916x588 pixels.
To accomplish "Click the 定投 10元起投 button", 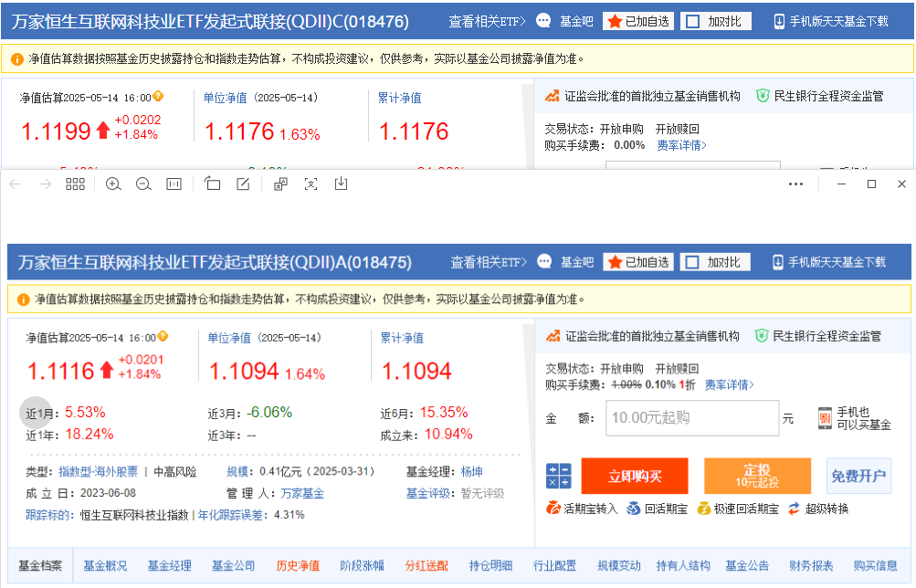I will [x=757, y=476].
